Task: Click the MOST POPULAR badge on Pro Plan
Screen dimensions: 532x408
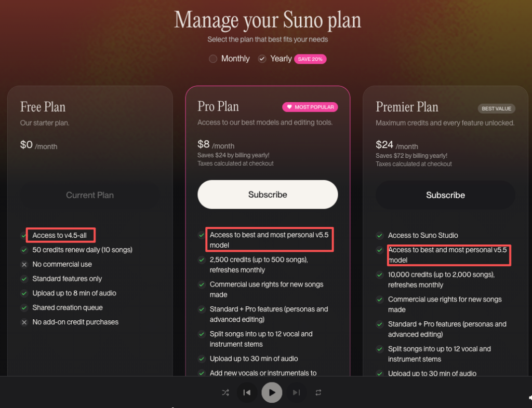Action: pyautogui.click(x=310, y=107)
